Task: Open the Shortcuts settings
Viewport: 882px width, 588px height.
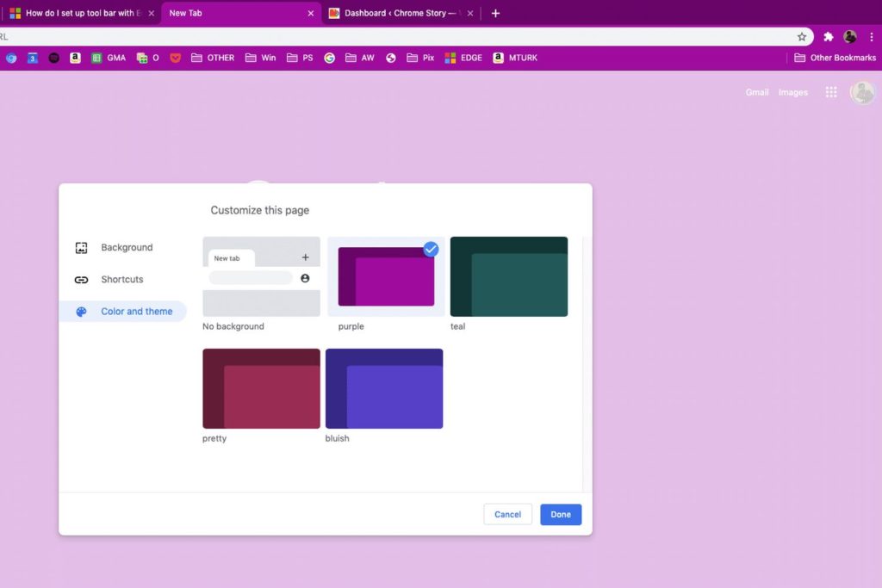Action: (x=122, y=279)
